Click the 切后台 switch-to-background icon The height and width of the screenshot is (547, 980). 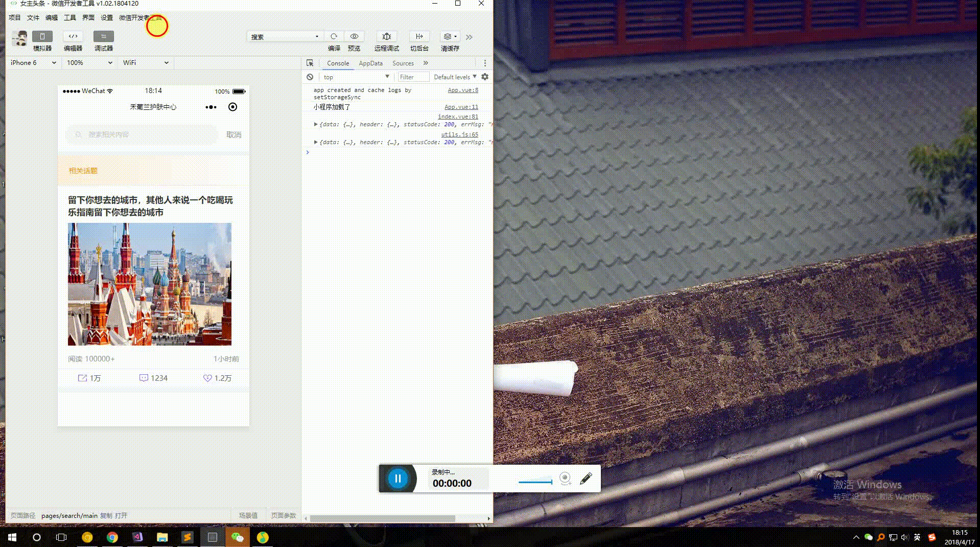[419, 36]
